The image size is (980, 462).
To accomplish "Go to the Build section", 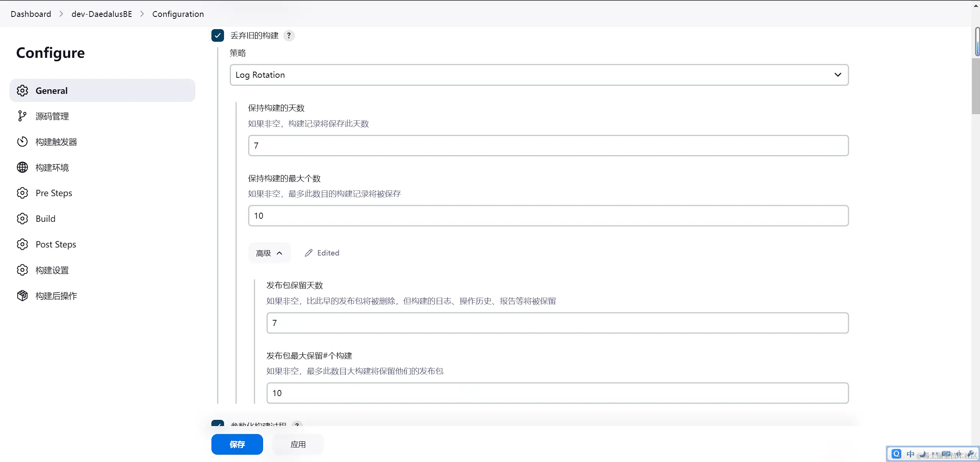I will tap(46, 219).
